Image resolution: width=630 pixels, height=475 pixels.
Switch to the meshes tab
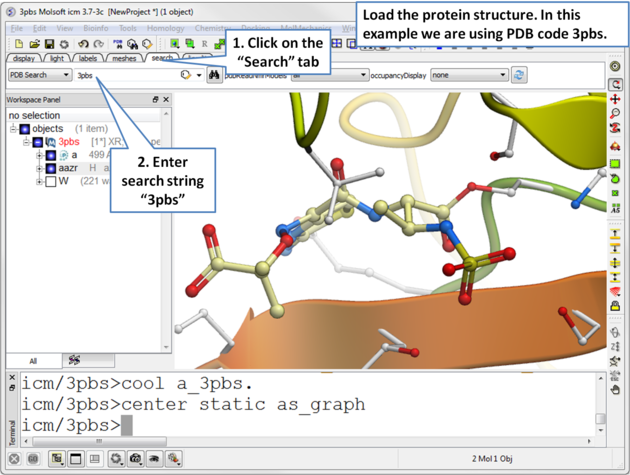124,59
